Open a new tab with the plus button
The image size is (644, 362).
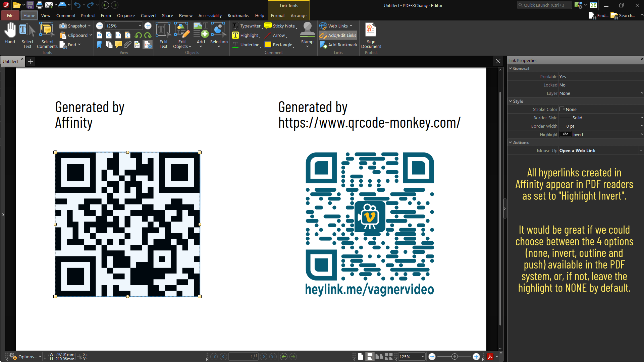(30, 61)
